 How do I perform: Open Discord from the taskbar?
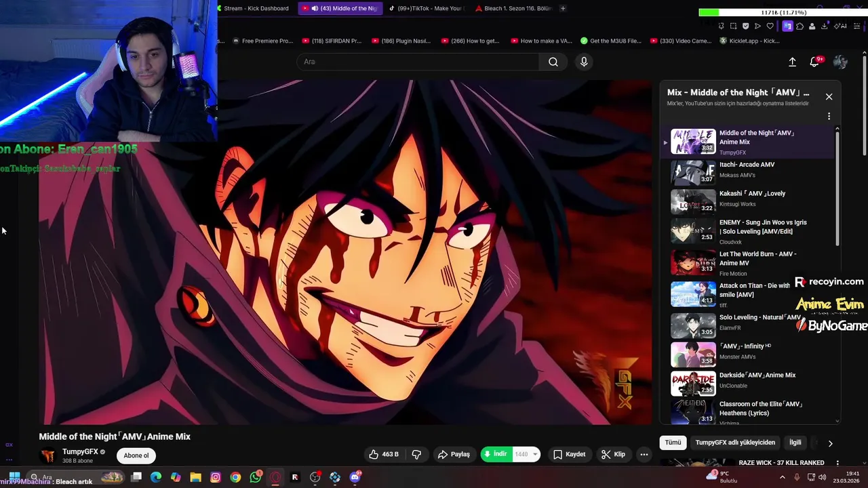coord(355,477)
